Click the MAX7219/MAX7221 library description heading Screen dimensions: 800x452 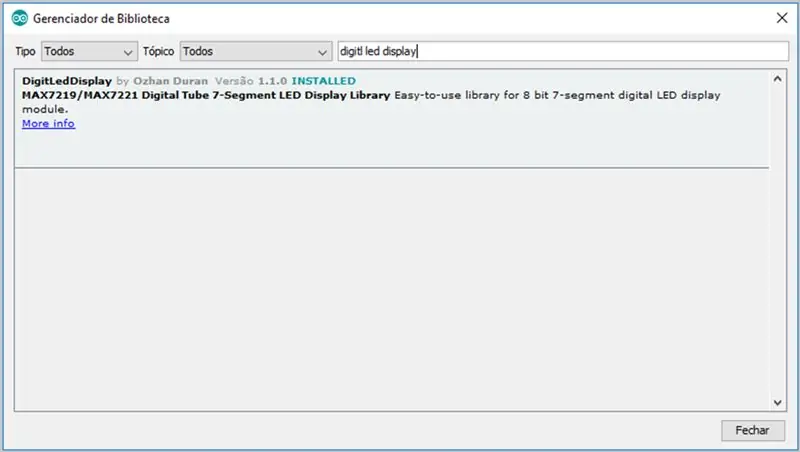(x=206, y=95)
